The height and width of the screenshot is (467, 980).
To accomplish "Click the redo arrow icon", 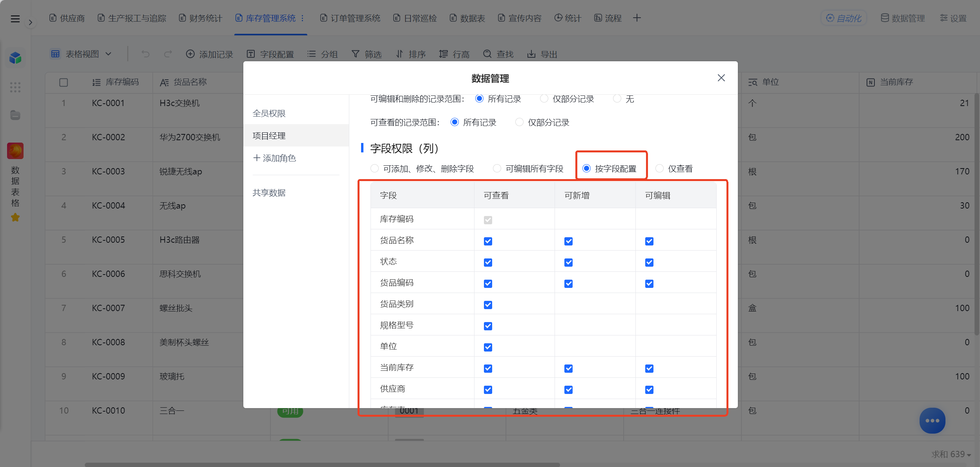I will pyautogui.click(x=168, y=54).
